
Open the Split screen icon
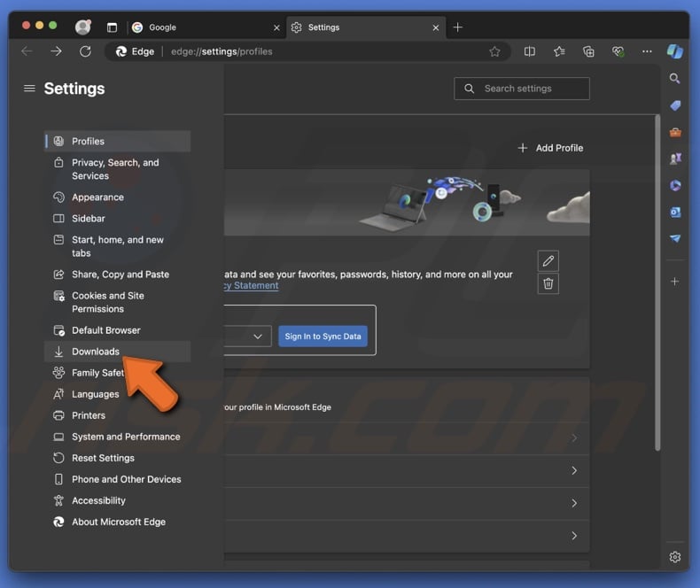click(530, 51)
